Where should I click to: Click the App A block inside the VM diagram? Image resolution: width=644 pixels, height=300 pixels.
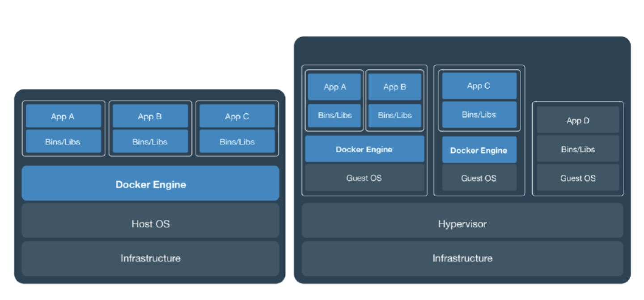pyautogui.click(x=334, y=86)
